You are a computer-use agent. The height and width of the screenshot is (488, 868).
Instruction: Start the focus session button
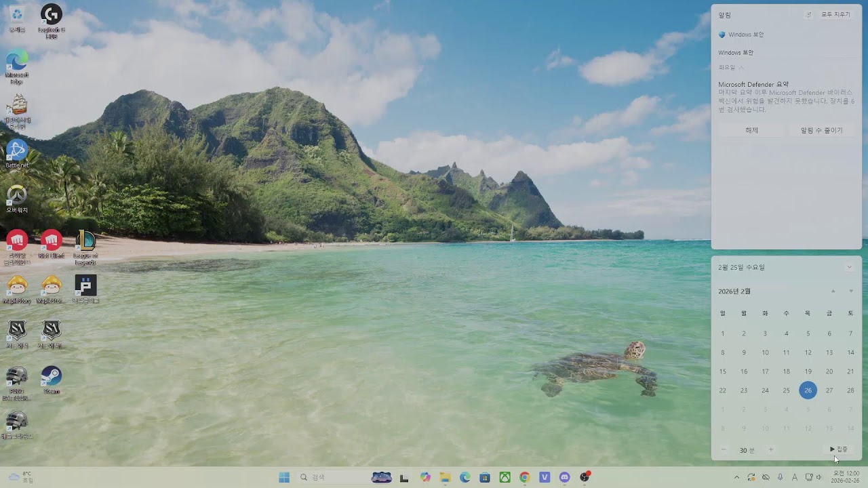[x=838, y=449]
